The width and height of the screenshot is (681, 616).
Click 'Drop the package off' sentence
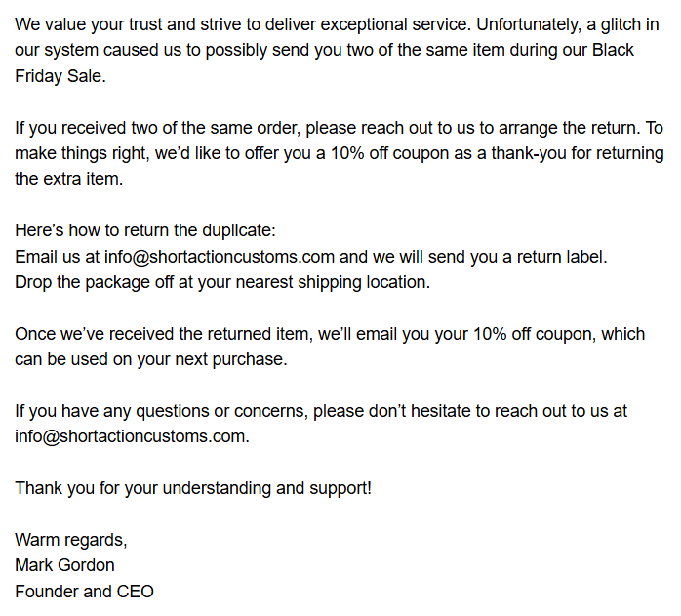point(222,282)
